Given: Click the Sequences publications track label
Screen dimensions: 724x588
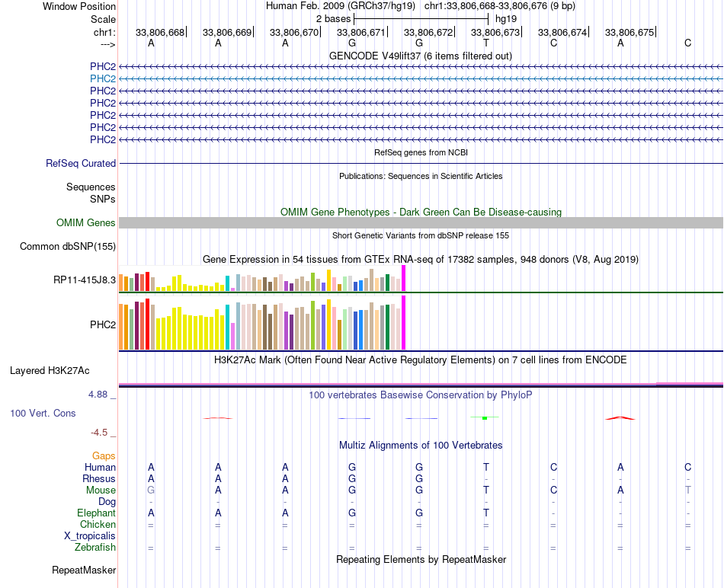Looking at the screenshot, I should [91, 187].
